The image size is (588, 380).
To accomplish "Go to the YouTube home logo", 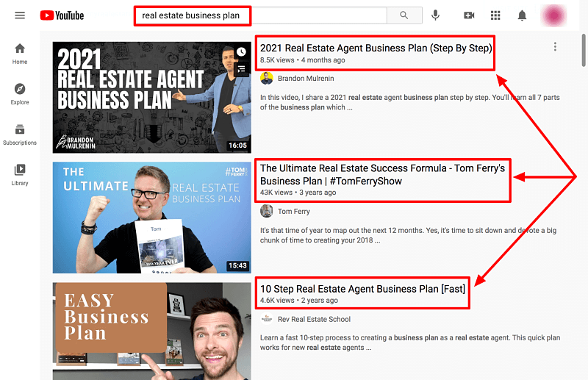I will [62, 15].
